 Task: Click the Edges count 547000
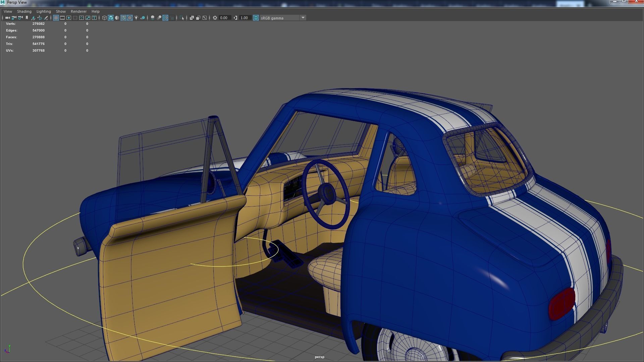[39, 31]
